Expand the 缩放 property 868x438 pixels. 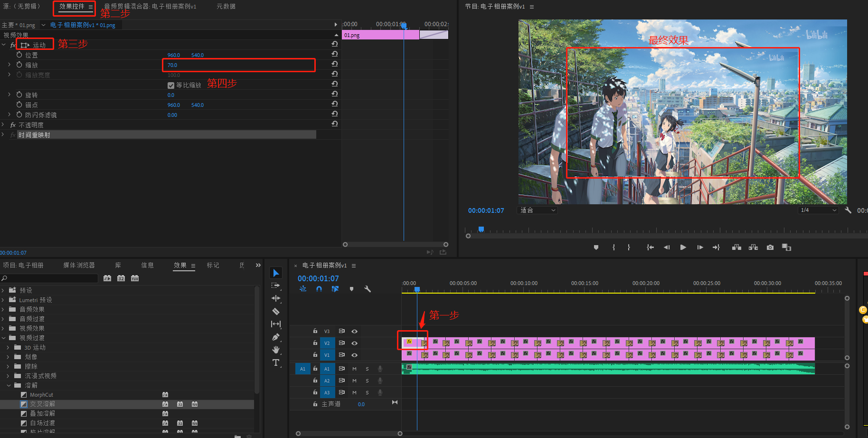click(9, 65)
